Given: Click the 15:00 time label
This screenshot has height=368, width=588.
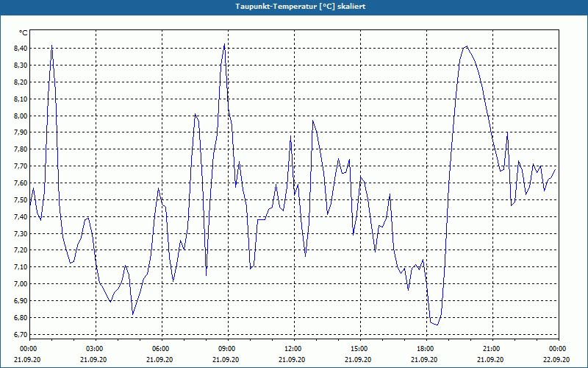Looking at the screenshot, I should 359,349.
